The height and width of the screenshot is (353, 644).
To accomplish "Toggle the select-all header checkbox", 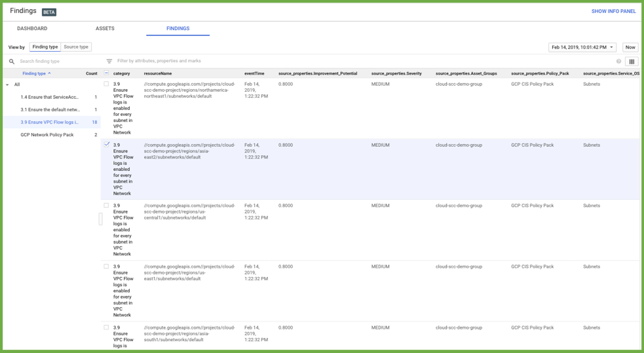I will coord(106,73).
